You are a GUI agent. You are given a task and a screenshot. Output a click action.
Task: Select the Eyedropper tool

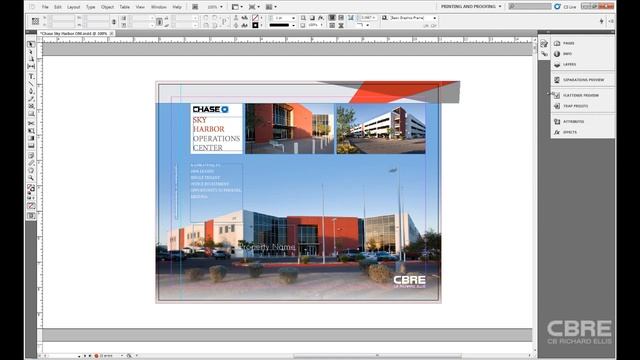click(x=31, y=163)
